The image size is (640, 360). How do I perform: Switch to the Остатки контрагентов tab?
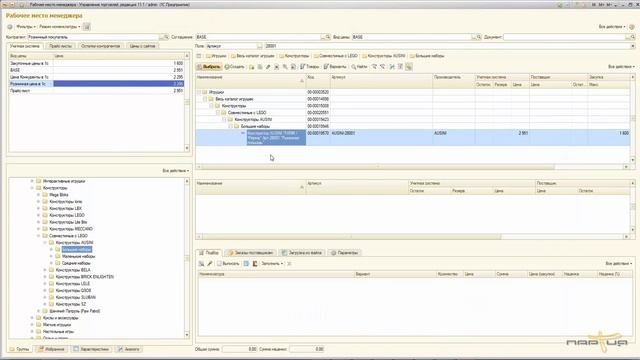tap(100, 46)
